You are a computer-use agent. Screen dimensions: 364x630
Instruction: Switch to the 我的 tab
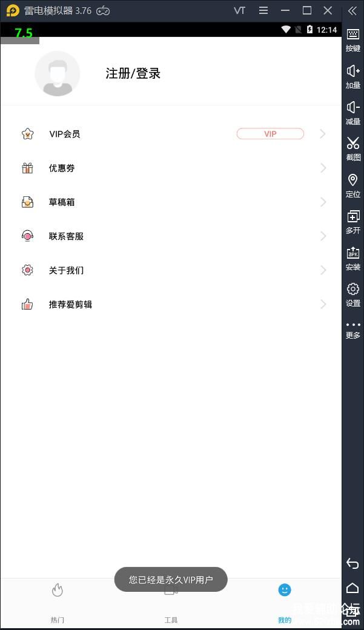click(285, 603)
